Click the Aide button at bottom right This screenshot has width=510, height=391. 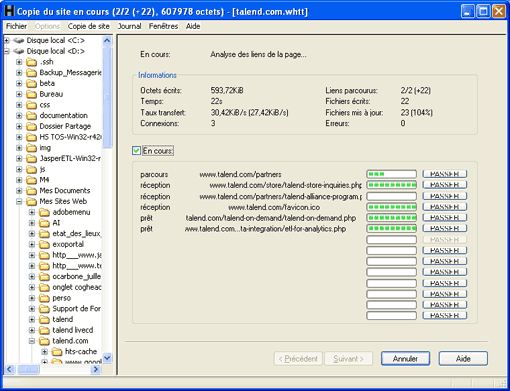463,359
